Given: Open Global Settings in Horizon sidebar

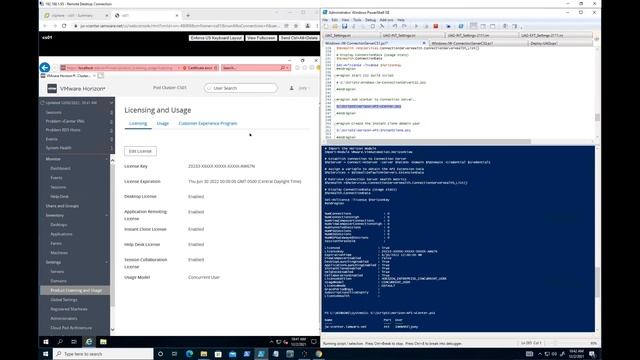Looking at the screenshot, I should 64,300.
